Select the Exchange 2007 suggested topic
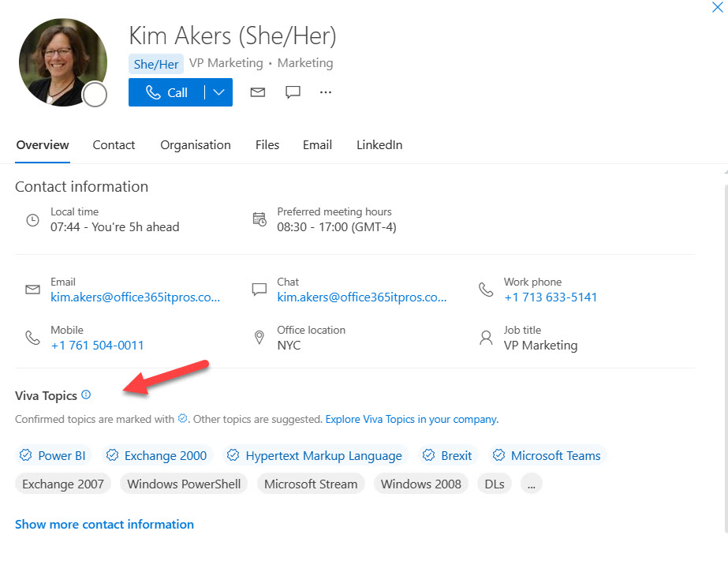The image size is (728, 572). (62, 484)
